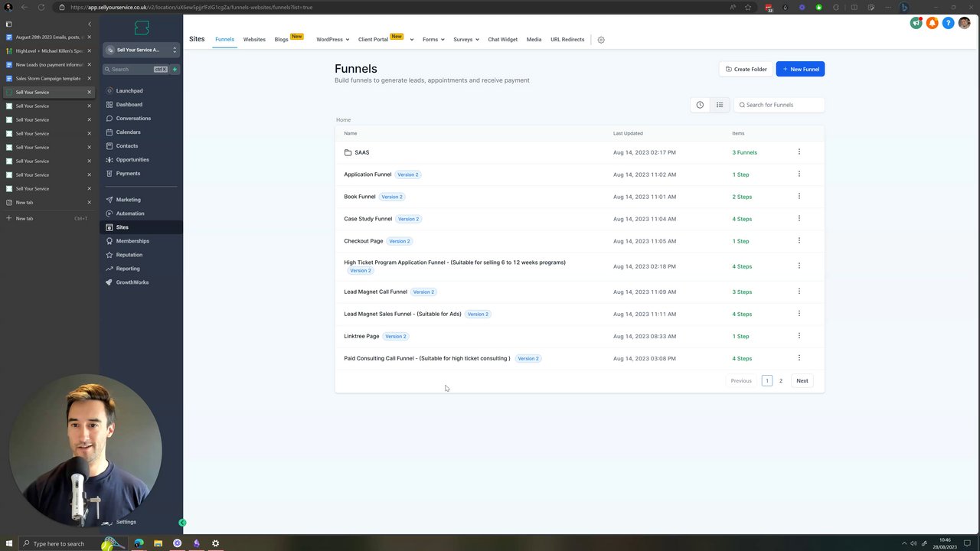Go to the Next page of funnels
Screen dimensions: 980x551
pos(802,380)
